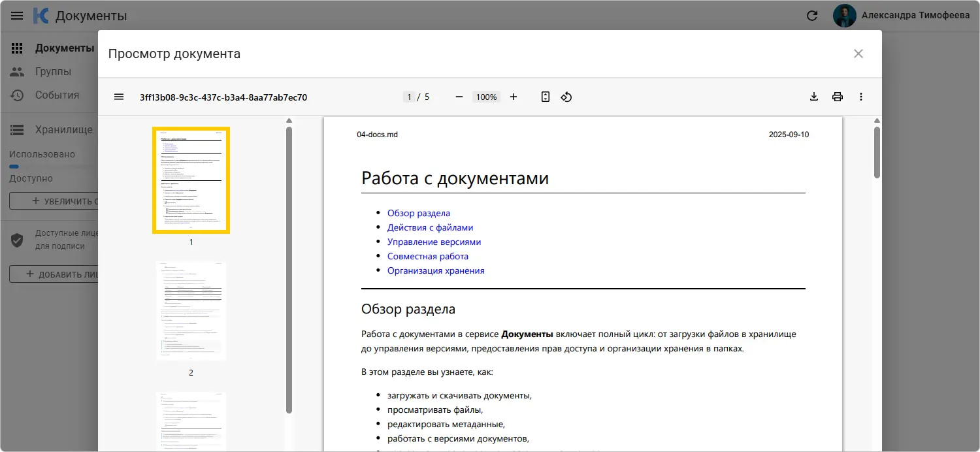This screenshot has width=980, height=452.
Task: Print the document
Action: [838, 97]
